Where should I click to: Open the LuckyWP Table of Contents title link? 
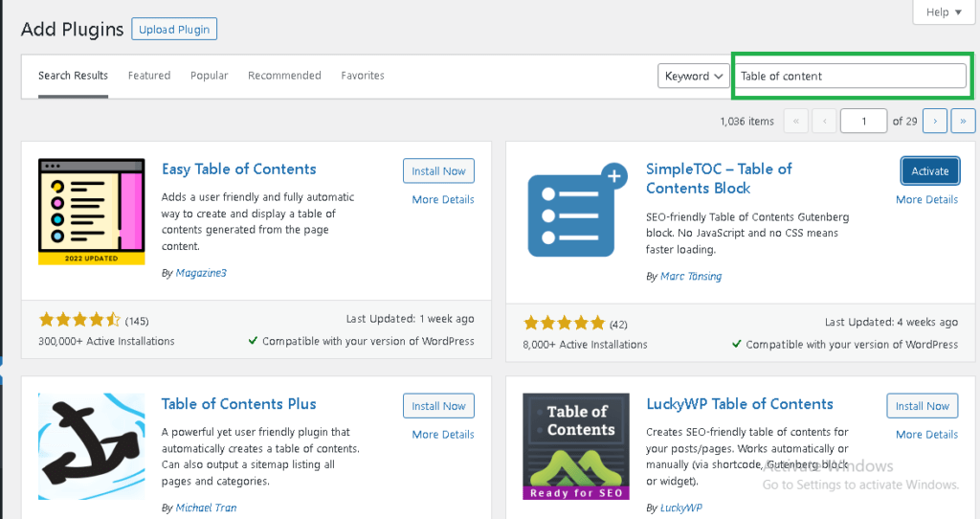click(740, 404)
